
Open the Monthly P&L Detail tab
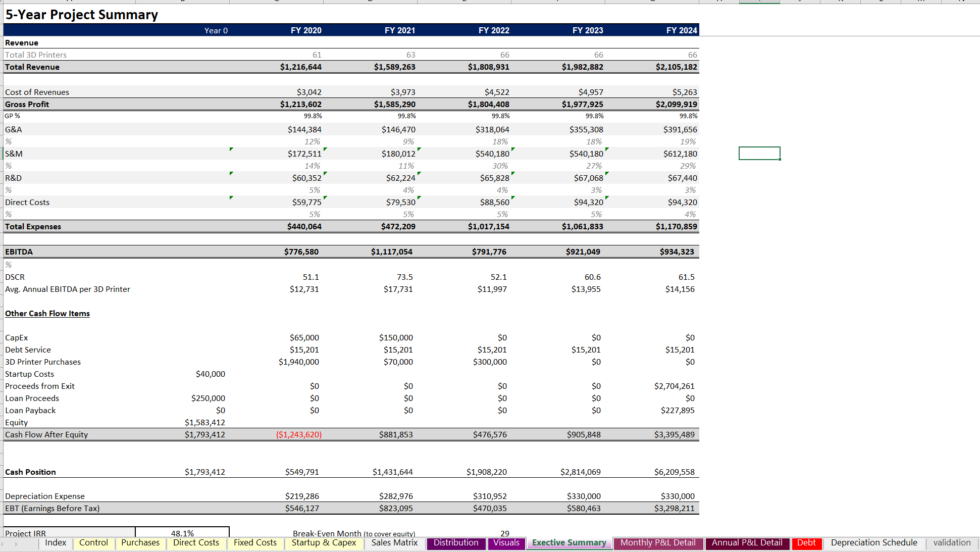coord(658,543)
